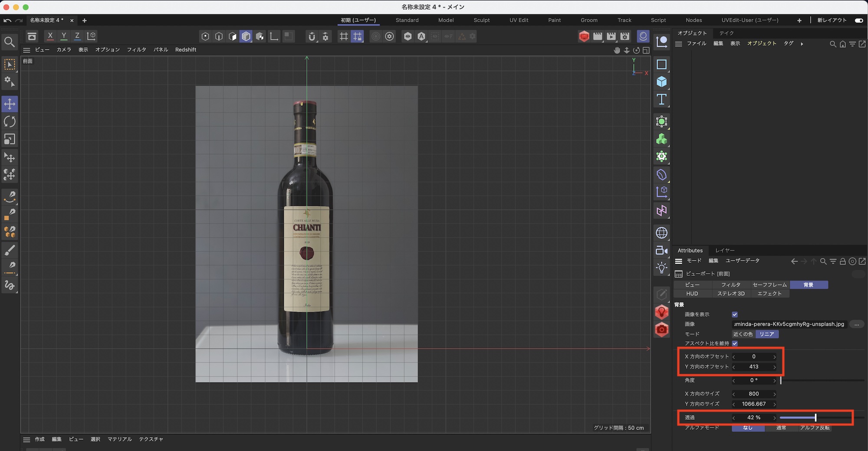Screen dimensions: 868x451
Task: Select the Move tool in left toolbar
Action: coord(10,104)
